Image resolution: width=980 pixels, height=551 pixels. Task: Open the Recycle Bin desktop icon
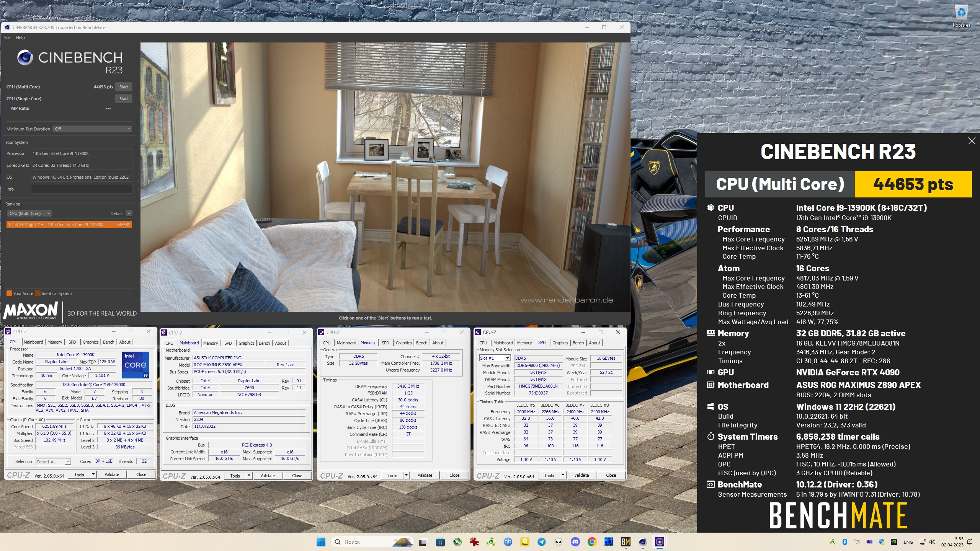961,16
